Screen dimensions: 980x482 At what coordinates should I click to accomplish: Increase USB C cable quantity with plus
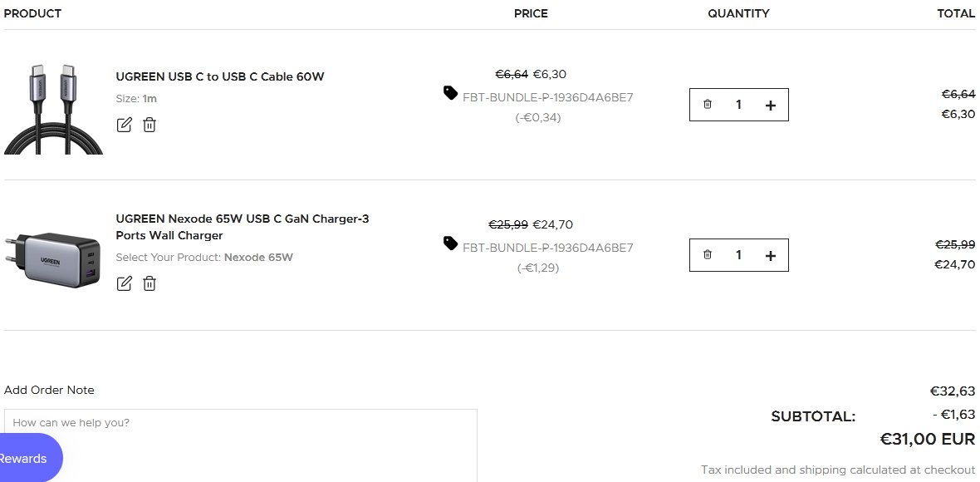770,105
